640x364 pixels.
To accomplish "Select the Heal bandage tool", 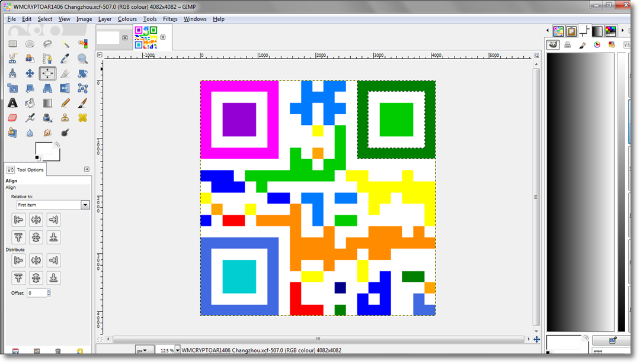I will pos(83,118).
